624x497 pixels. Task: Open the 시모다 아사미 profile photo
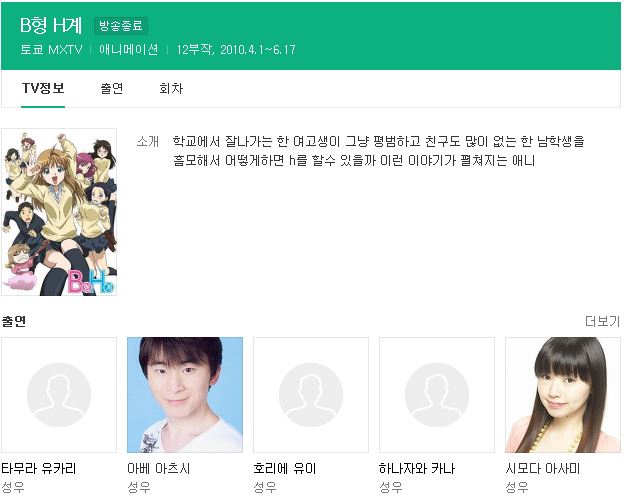[x=563, y=395]
